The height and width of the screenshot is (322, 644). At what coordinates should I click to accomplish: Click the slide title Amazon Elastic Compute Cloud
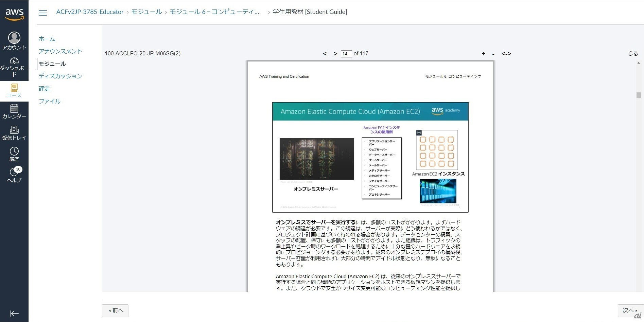tap(350, 111)
